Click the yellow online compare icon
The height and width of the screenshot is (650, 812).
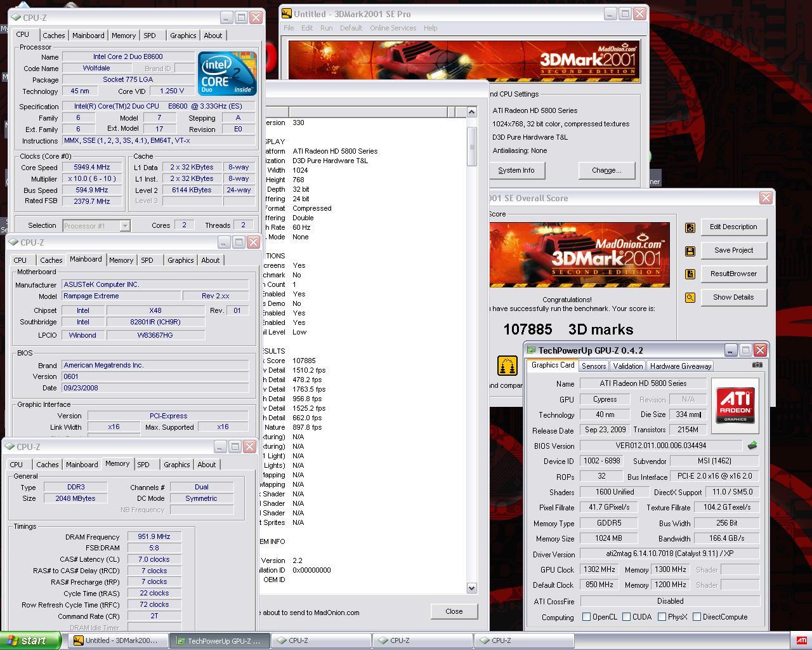click(507, 366)
